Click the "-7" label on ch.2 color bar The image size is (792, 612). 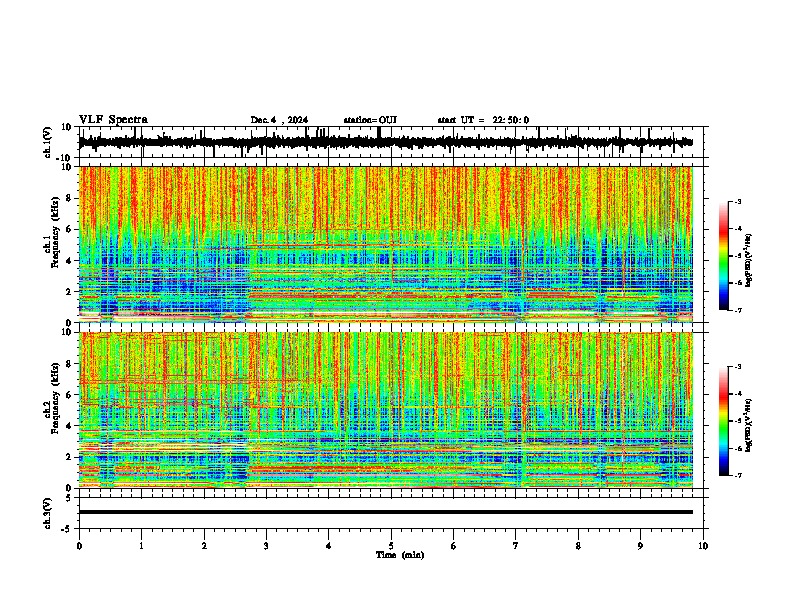738,476
